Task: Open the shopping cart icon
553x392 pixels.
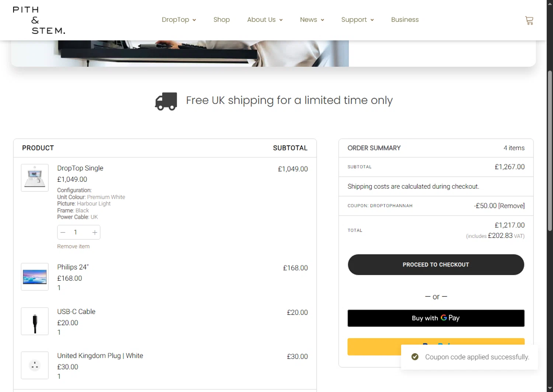Action: point(529,21)
